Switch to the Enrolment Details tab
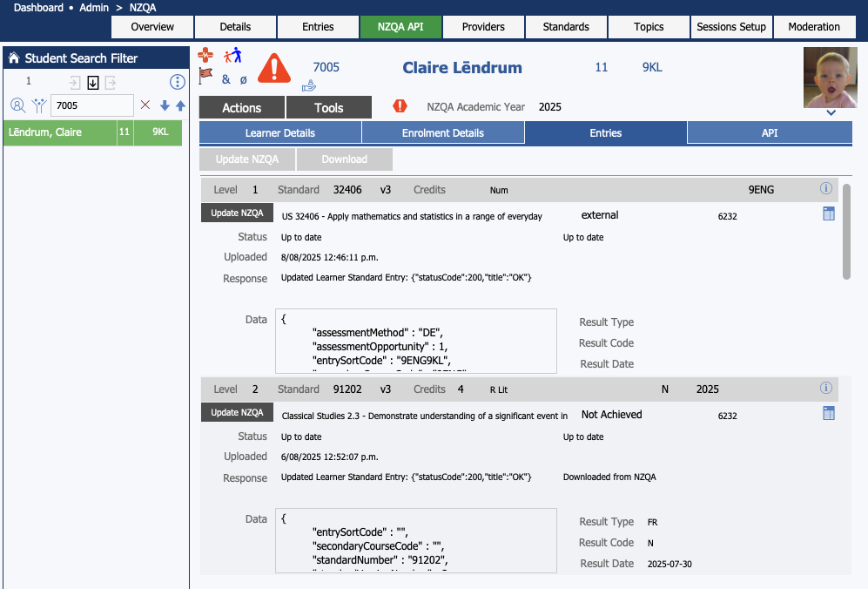Image resolution: width=868 pixels, height=589 pixels. coord(442,133)
